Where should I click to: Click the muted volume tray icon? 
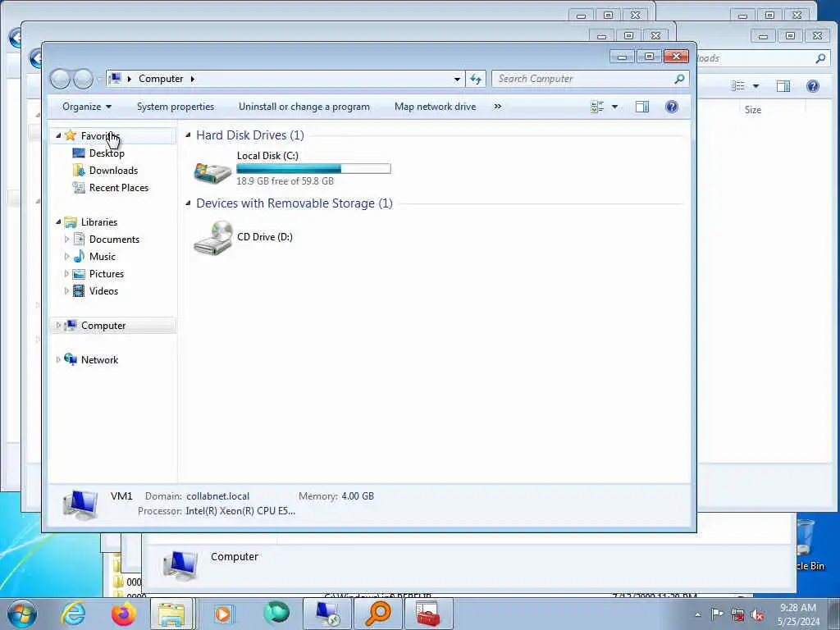[757, 615]
